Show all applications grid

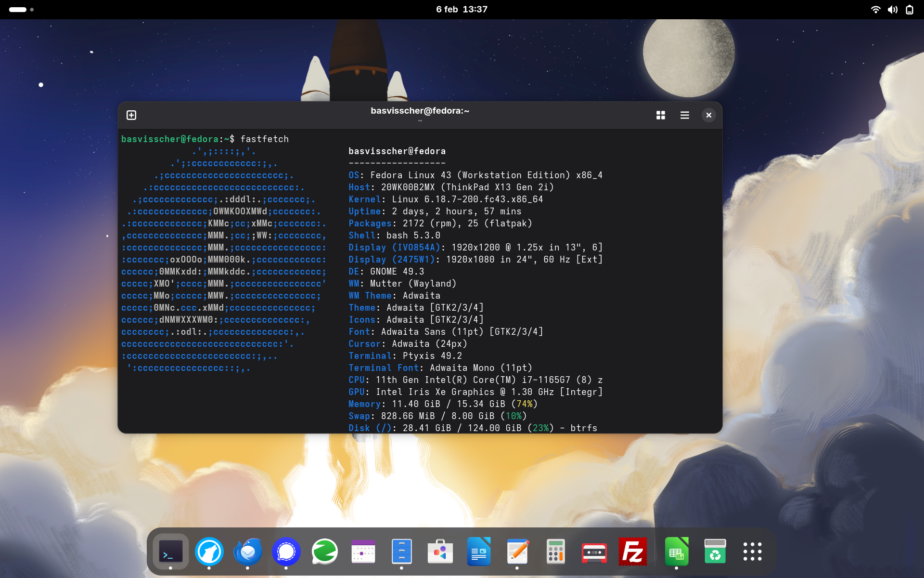click(x=752, y=552)
